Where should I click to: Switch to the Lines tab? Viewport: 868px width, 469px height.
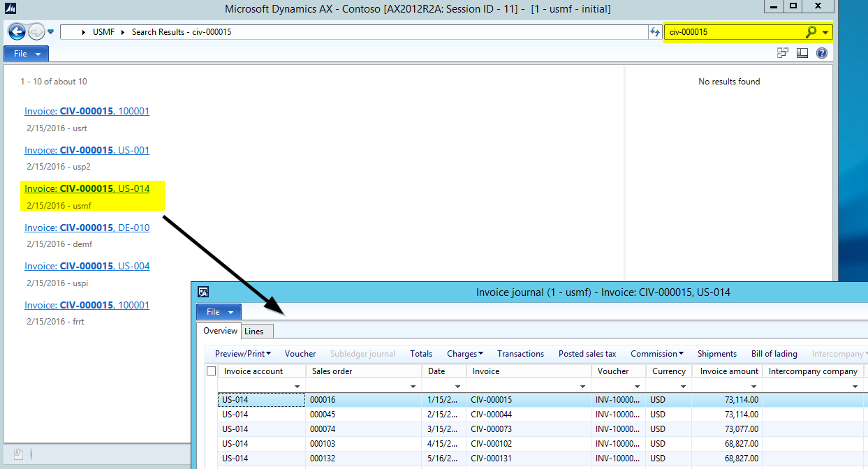(253, 332)
